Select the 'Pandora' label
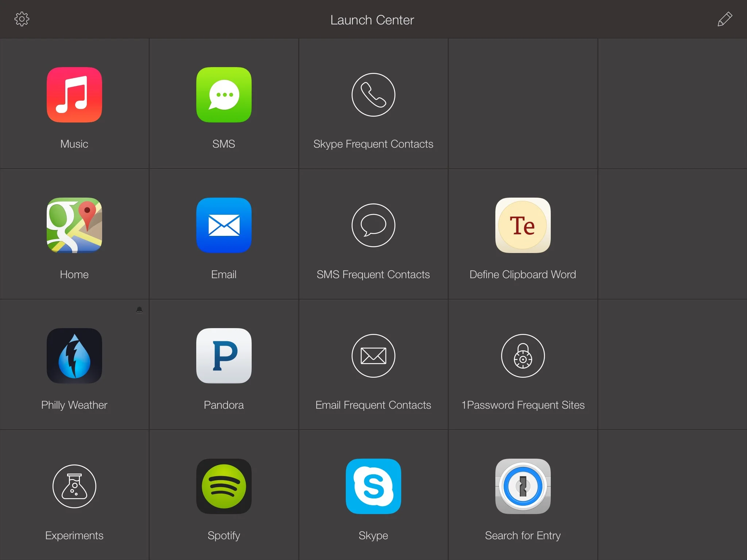The height and width of the screenshot is (560, 747). [224, 405]
